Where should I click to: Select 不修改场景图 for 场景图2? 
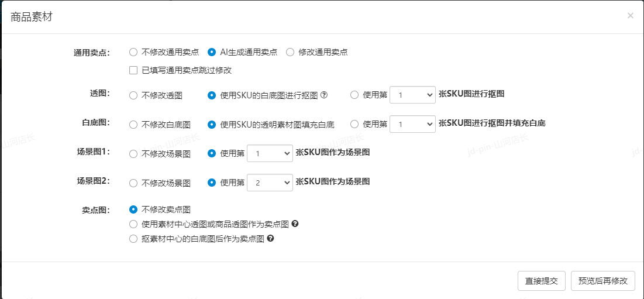click(x=133, y=183)
